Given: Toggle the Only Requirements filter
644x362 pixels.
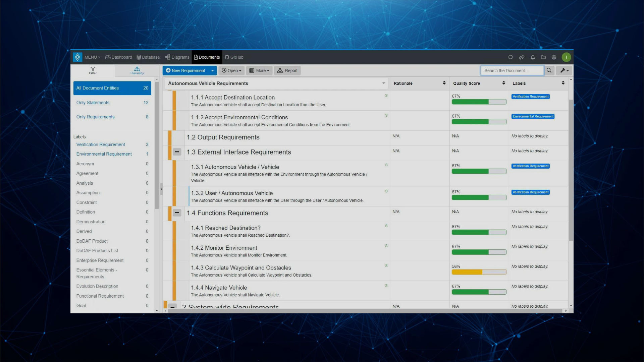Looking at the screenshot, I should click(95, 117).
